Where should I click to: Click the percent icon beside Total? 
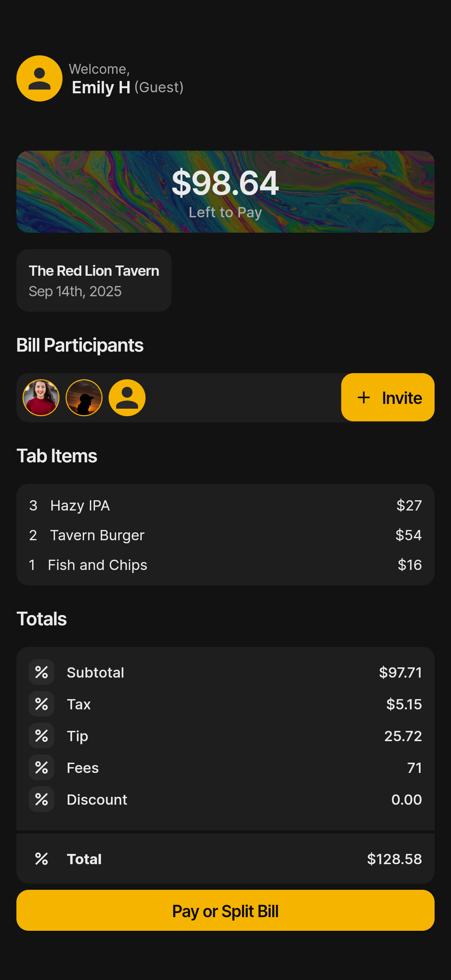tap(41, 859)
